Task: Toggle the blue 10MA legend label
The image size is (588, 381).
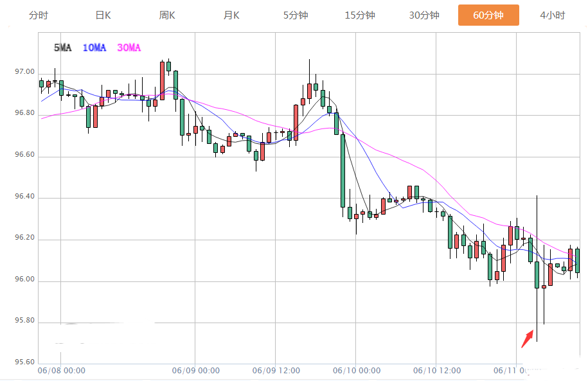Action: pyautogui.click(x=94, y=48)
